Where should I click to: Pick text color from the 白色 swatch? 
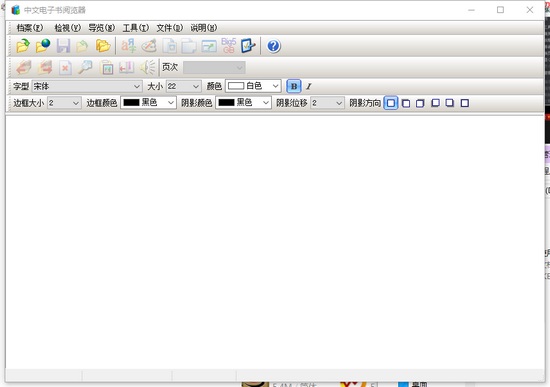[253, 86]
